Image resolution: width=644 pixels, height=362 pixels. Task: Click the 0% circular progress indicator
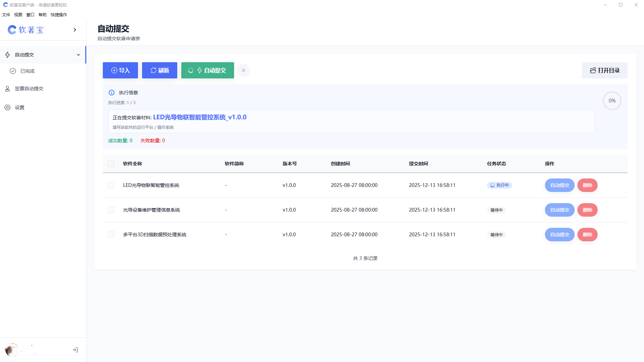[x=612, y=101]
